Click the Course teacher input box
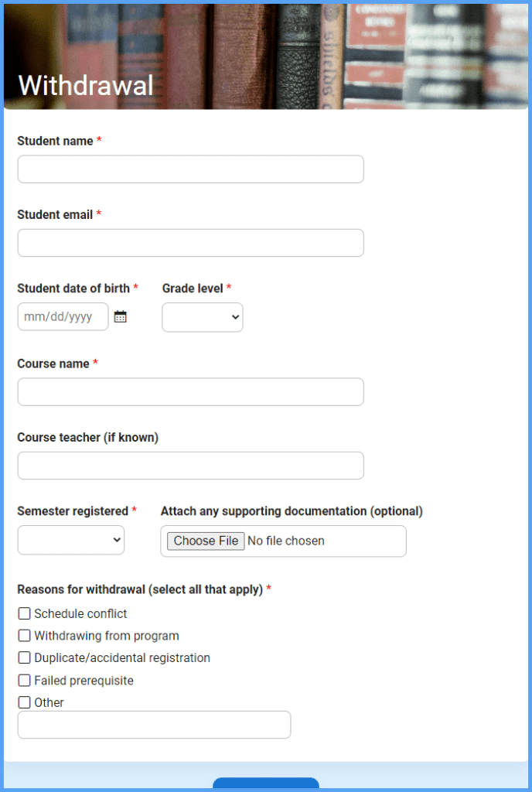 pyautogui.click(x=190, y=465)
